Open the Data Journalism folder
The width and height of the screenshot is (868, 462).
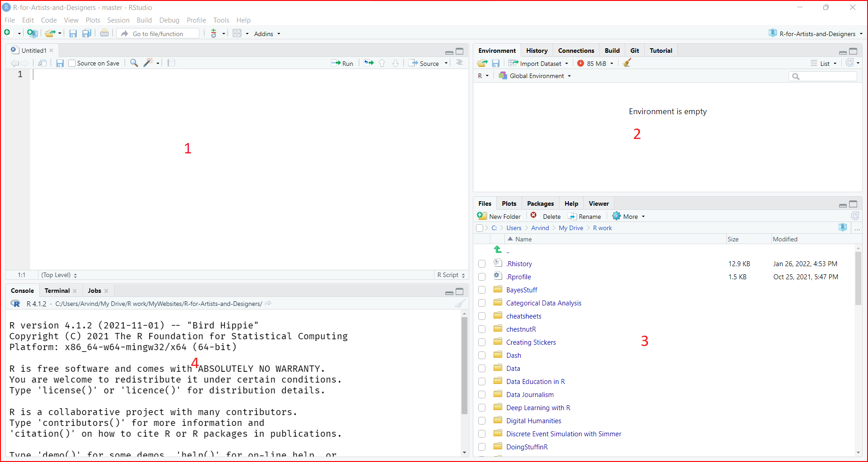[530, 395]
